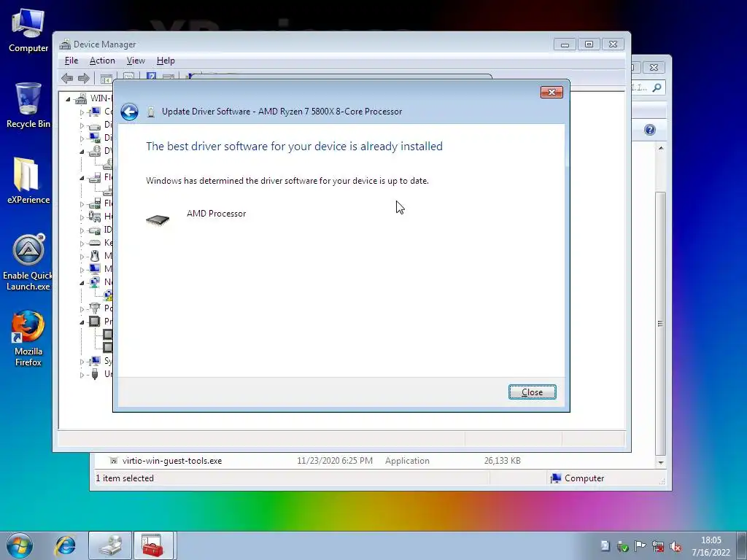Select the first processor child device icon
Image resolution: width=747 pixels, height=560 pixels.
(x=109, y=334)
